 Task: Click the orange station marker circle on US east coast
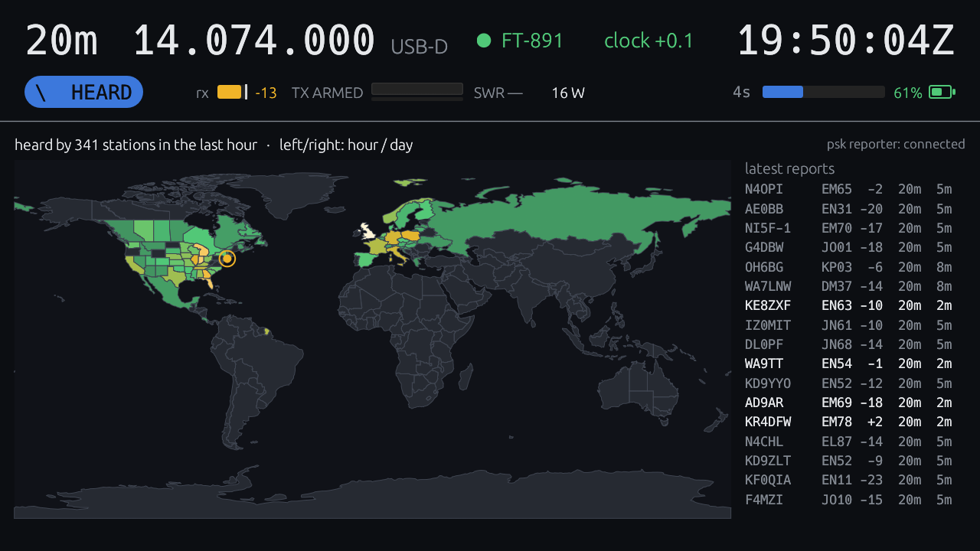[x=227, y=259]
